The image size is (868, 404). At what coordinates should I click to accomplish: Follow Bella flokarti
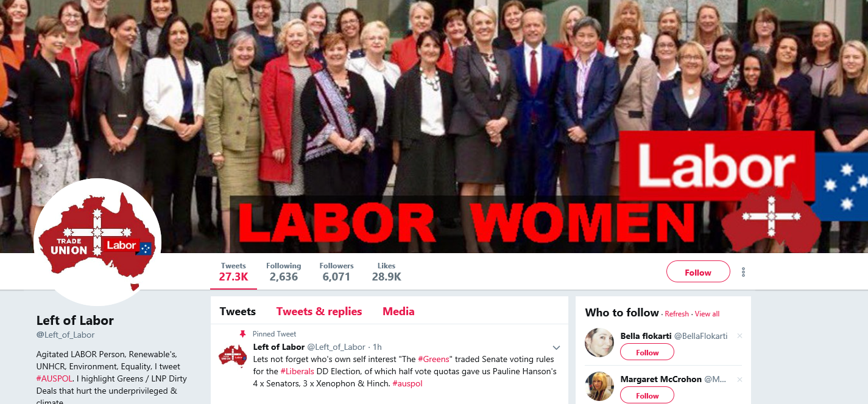pos(647,352)
